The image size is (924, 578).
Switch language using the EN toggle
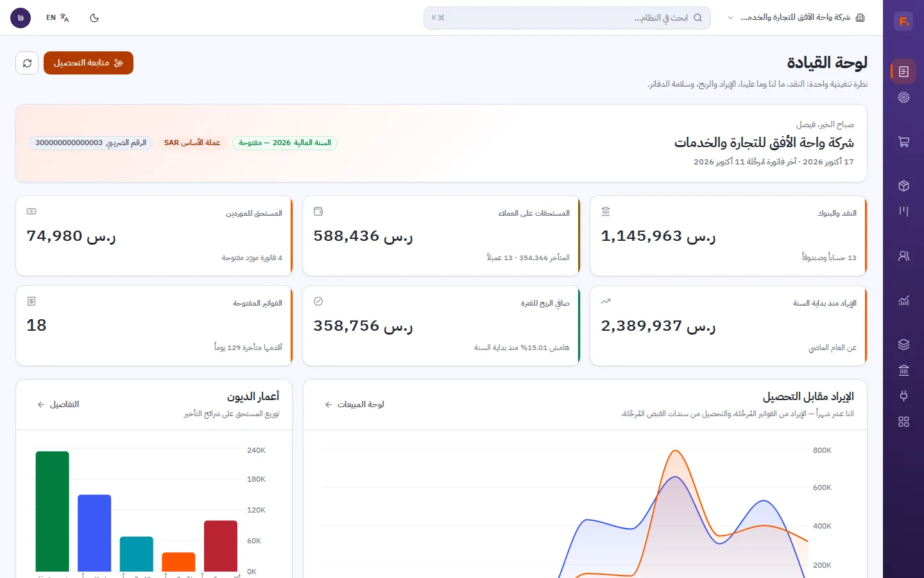[x=57, y=18]
